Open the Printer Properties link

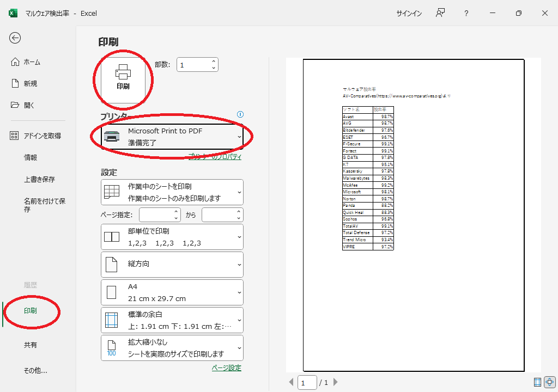coord(215,156)
